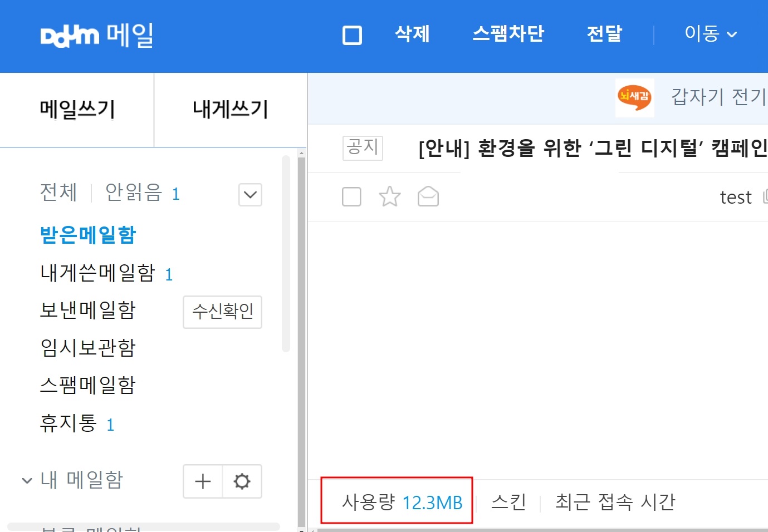
Task: Open the 스킨 skin settings link
Action: coord(508,501)
